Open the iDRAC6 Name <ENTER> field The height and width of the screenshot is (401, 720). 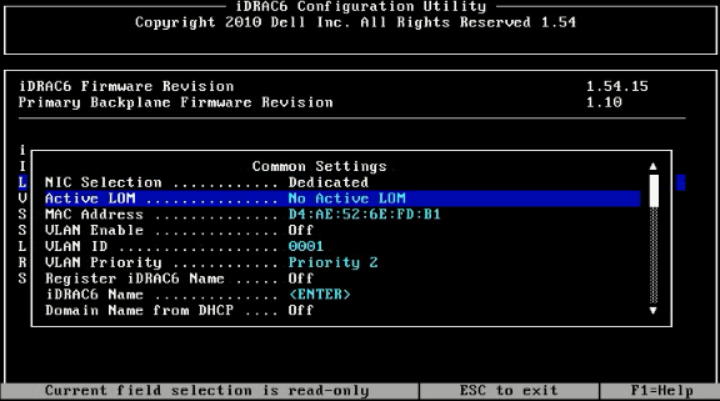coord(320,294)
